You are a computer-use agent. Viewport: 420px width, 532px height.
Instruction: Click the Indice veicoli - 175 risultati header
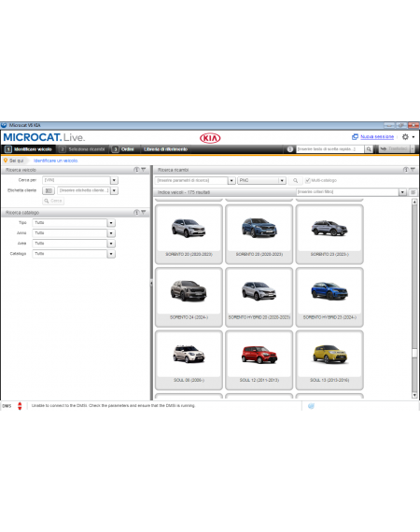[x=184, y=192]
